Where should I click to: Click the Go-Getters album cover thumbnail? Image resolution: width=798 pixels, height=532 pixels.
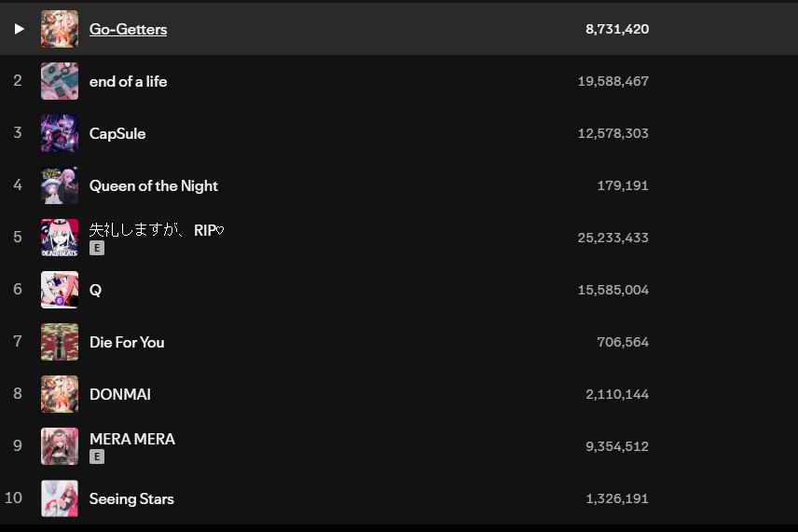click(60, 29)
